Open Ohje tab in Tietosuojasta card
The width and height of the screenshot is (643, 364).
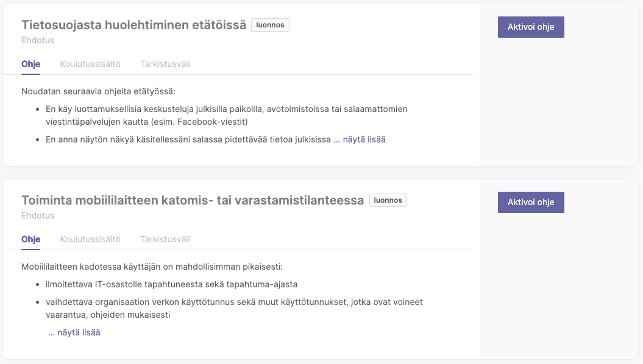click(30, 64)
